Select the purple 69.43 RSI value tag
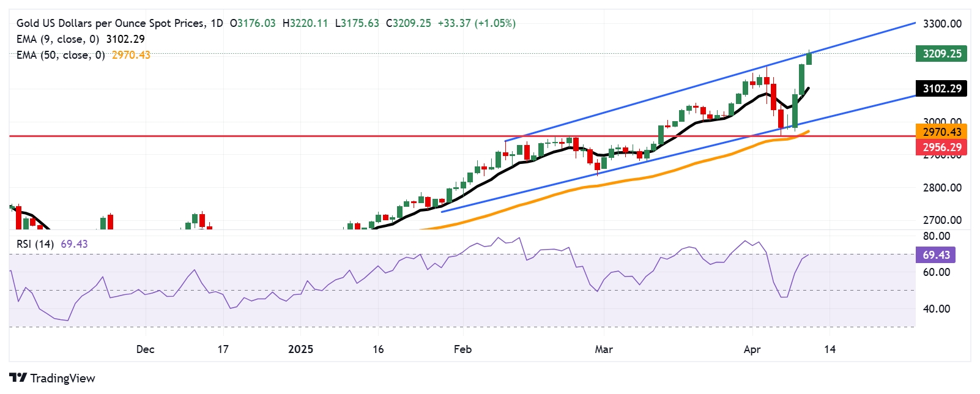The width and height of the screenshot is (980, 394). [935, 255]
